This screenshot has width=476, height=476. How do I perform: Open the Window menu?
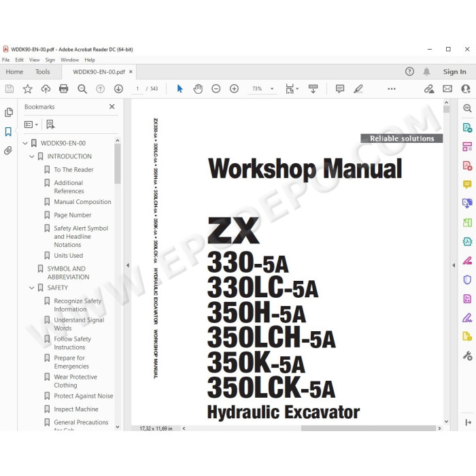[69, 60]
